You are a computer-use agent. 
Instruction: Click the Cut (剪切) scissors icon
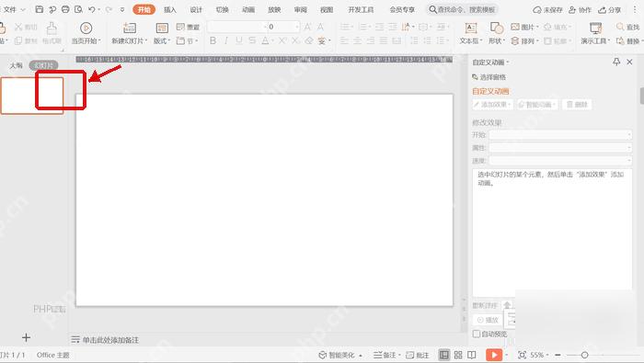tap(18, 27)
